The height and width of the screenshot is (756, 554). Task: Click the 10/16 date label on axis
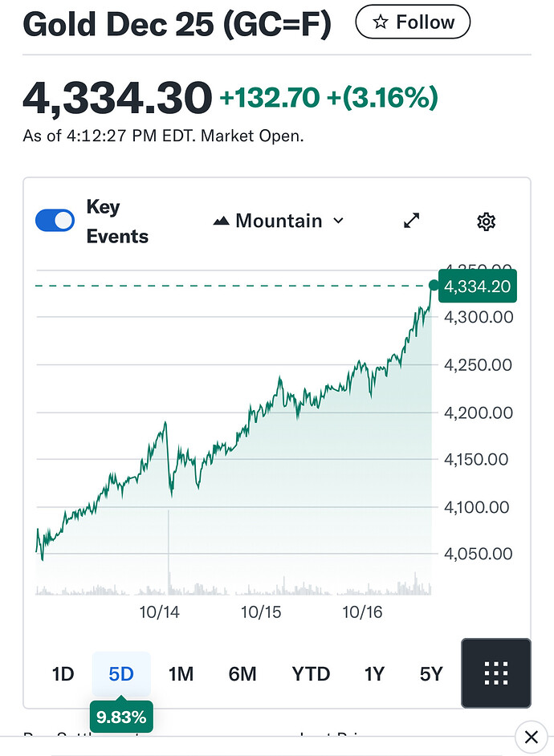point(362,612)
